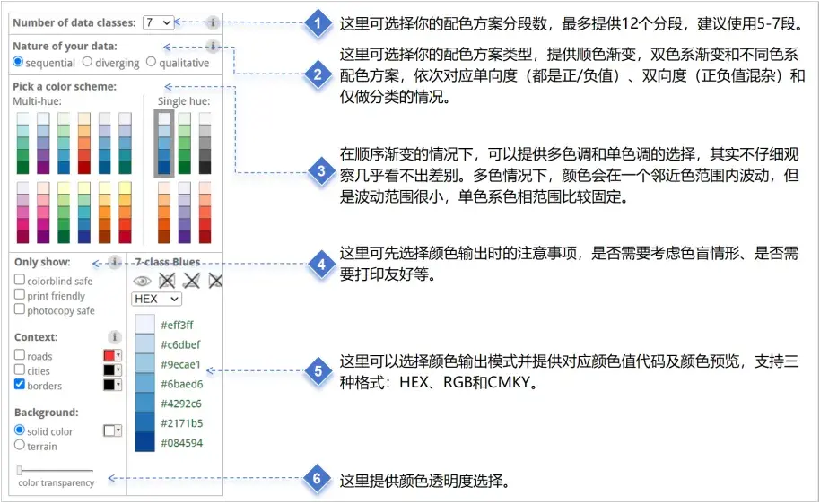Image resolution: width=820 pixels, height=504 pixels.
Task: Pick the multi-hue yellow-green-blue scheme
Action: [83, 213]
